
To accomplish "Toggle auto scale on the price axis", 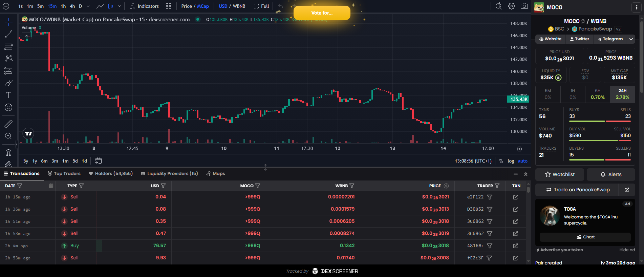I will (522, 161).
